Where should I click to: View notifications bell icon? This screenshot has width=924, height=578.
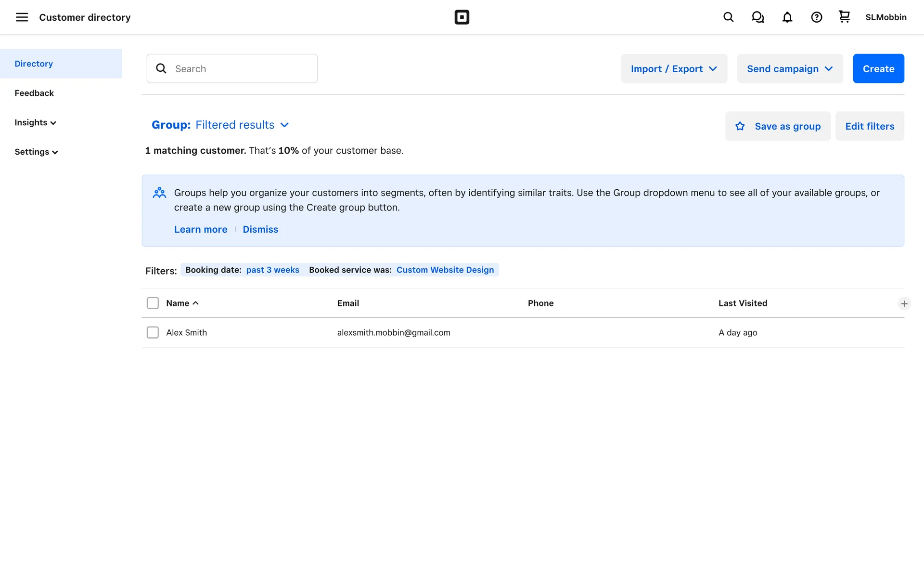click(x=787, y=17)
